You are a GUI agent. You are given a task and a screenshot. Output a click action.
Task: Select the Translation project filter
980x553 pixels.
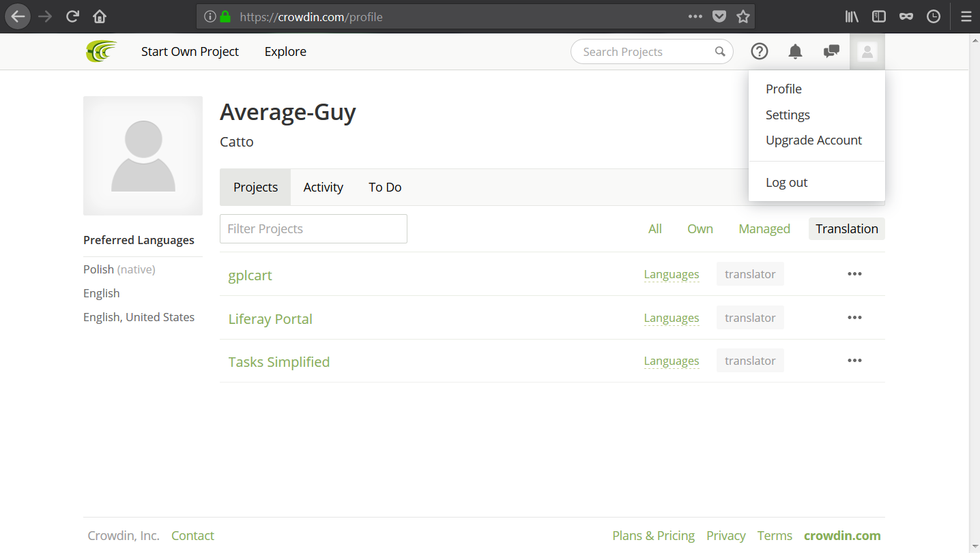click(847, 229)
